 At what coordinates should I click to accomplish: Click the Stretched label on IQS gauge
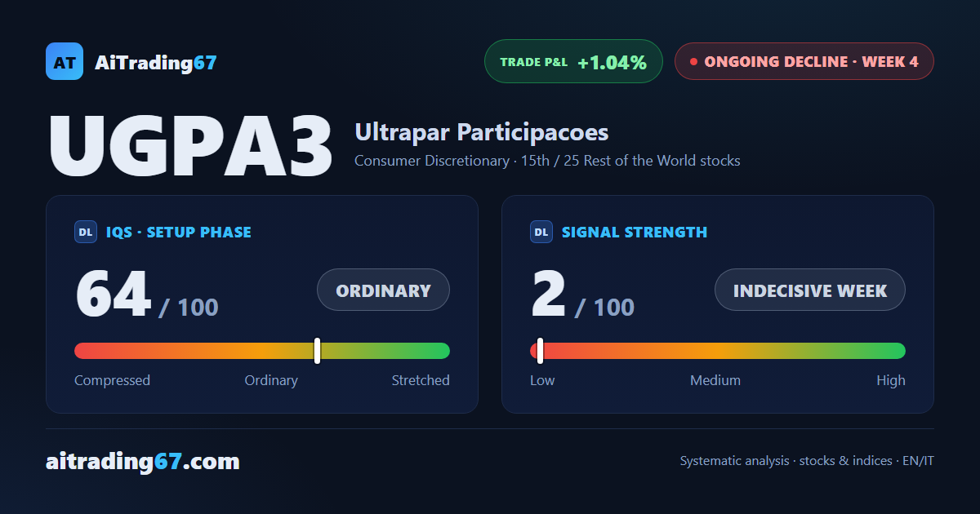pyautogui.click(x=421, y=380)
